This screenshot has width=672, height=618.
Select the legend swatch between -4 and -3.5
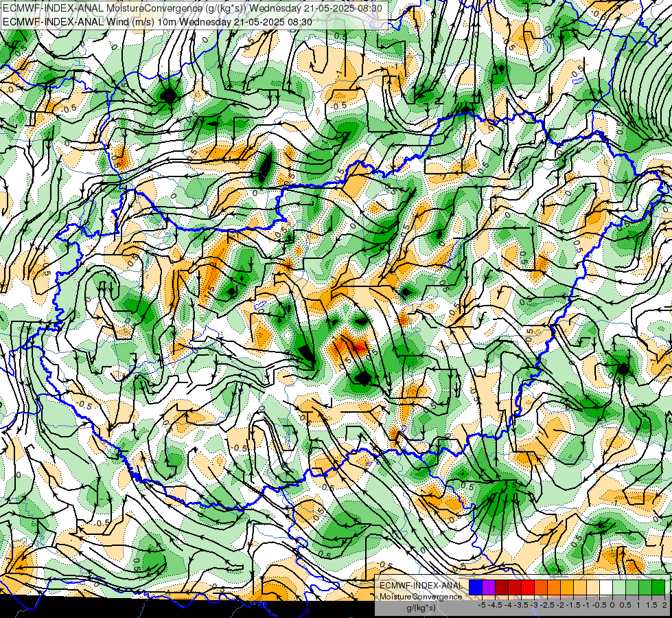point(515,588)
